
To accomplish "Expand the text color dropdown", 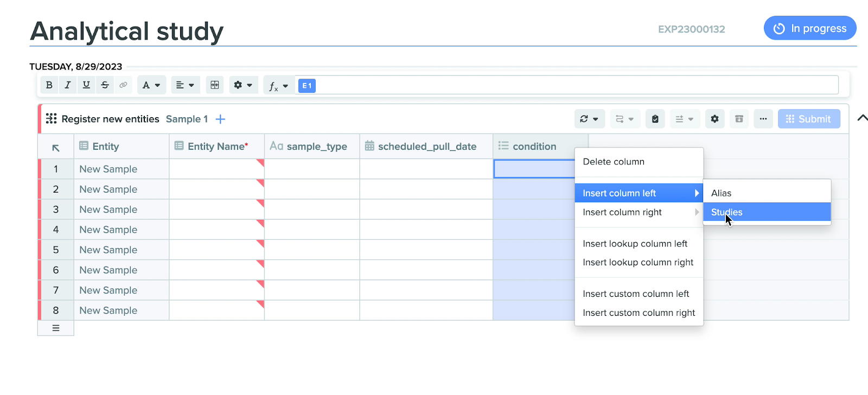I will (151, 85).
